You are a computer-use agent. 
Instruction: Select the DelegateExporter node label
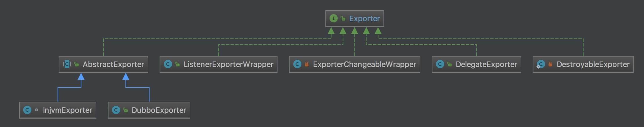(486, 64)
